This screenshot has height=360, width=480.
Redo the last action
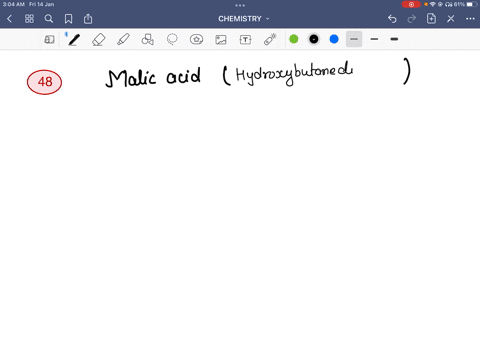coord(412,19)
